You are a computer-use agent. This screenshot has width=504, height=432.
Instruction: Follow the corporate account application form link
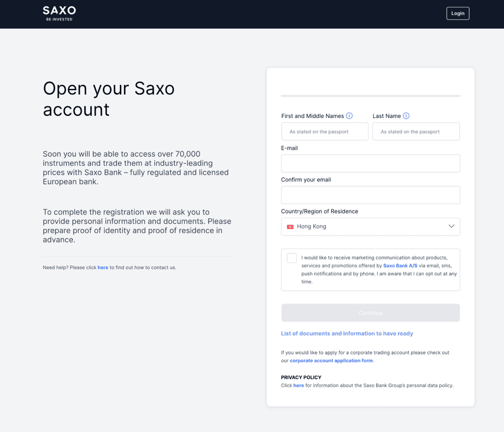click(331, 360)
